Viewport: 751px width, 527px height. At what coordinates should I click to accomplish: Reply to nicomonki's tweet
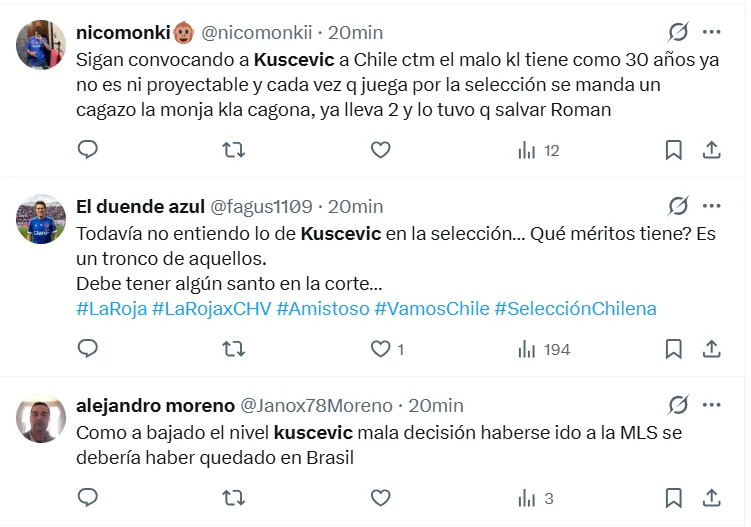(88, 150)
